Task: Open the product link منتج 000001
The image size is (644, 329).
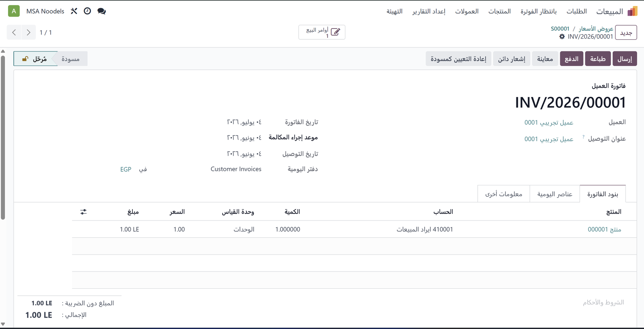Action: (x=604, y=229)
